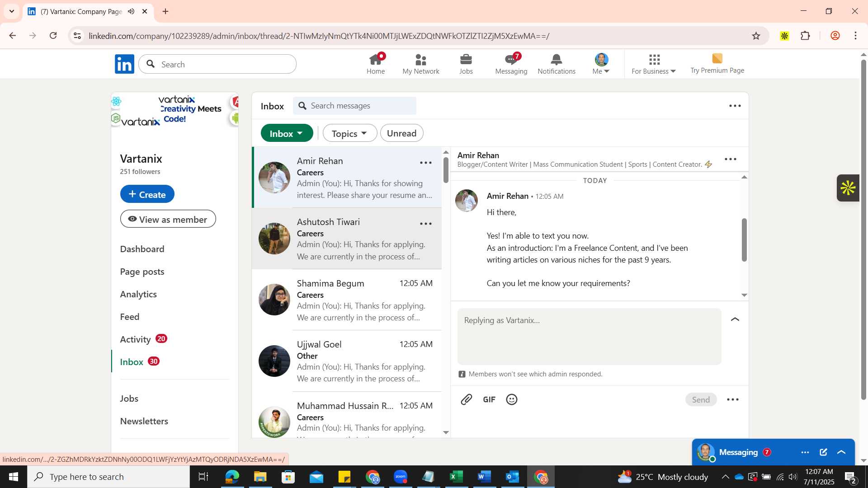Click Amir Rehan name in thread header
Image resolution: width=868 pixels, height=488 pixels.
(478, 155)
